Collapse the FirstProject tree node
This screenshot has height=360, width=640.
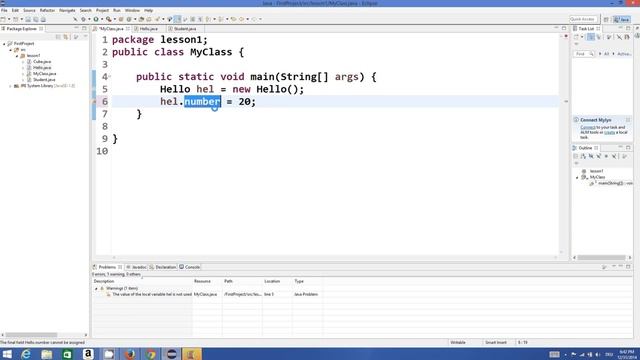coord(4,44)
